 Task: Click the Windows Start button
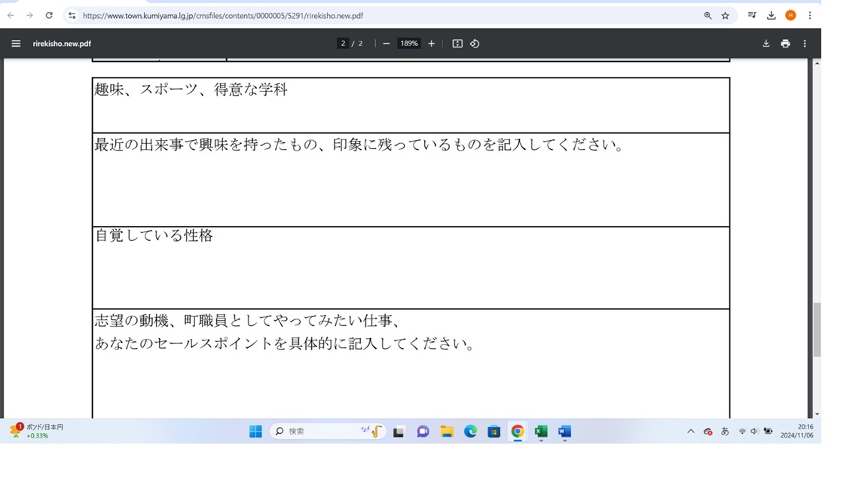click(x=255, y=432)
